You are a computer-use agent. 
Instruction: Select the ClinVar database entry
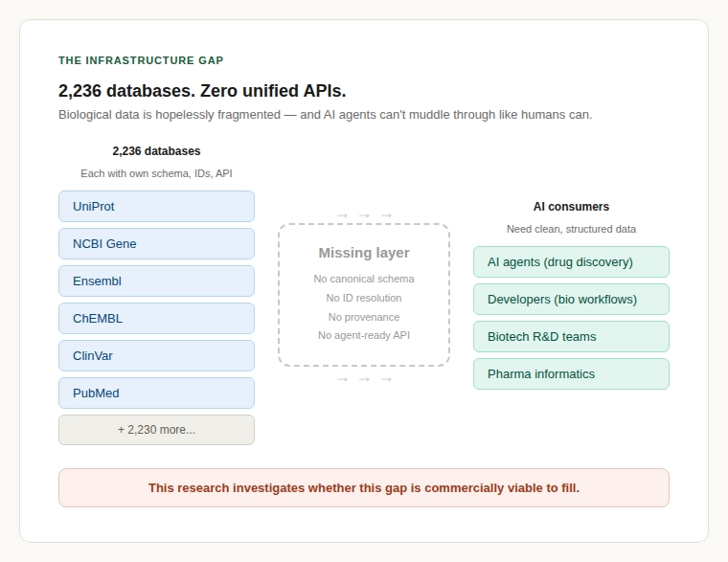[x=156, y=355]
